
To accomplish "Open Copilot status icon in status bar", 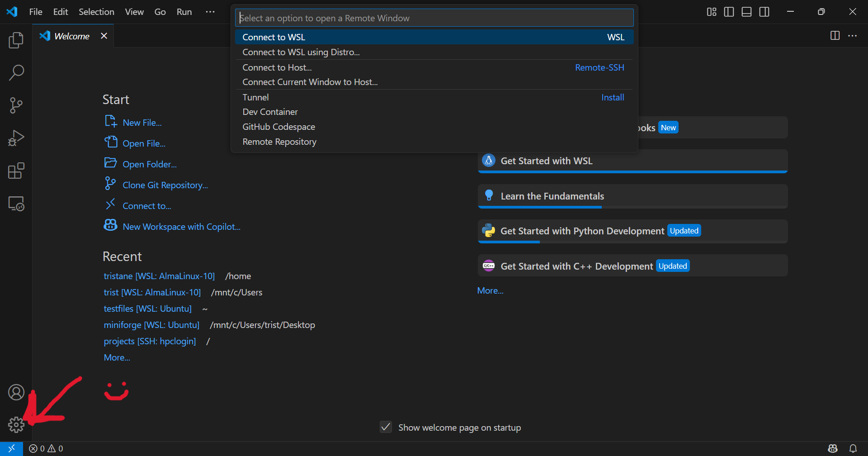I will (x=833, y=448).
